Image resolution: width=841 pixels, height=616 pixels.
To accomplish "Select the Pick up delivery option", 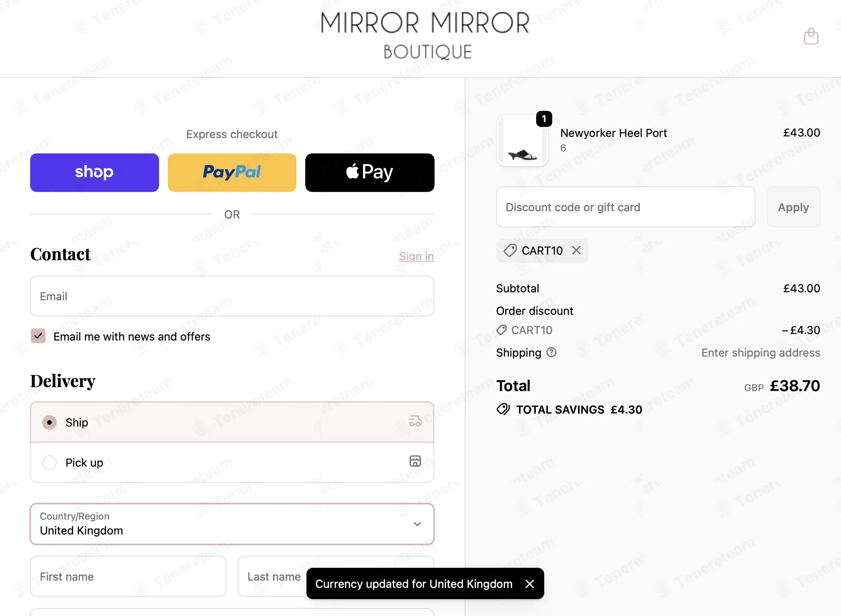I will [x=232, y=462].
